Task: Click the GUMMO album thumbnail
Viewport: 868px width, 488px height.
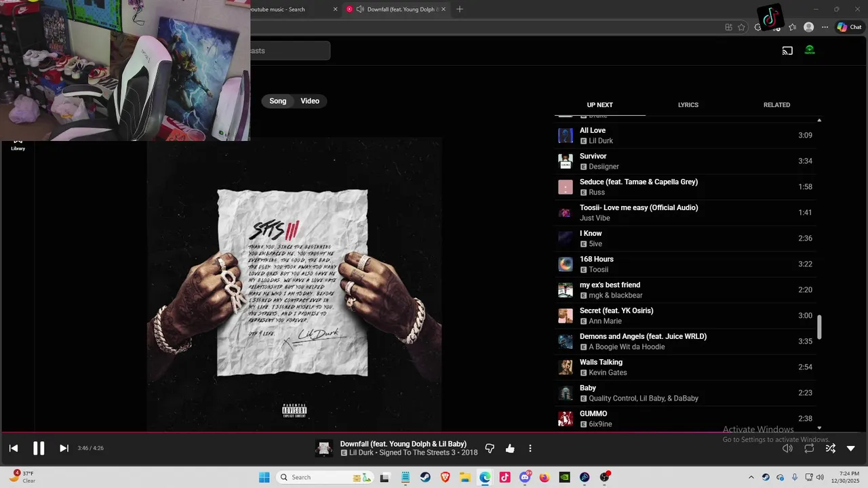Action: coord(566,419)
